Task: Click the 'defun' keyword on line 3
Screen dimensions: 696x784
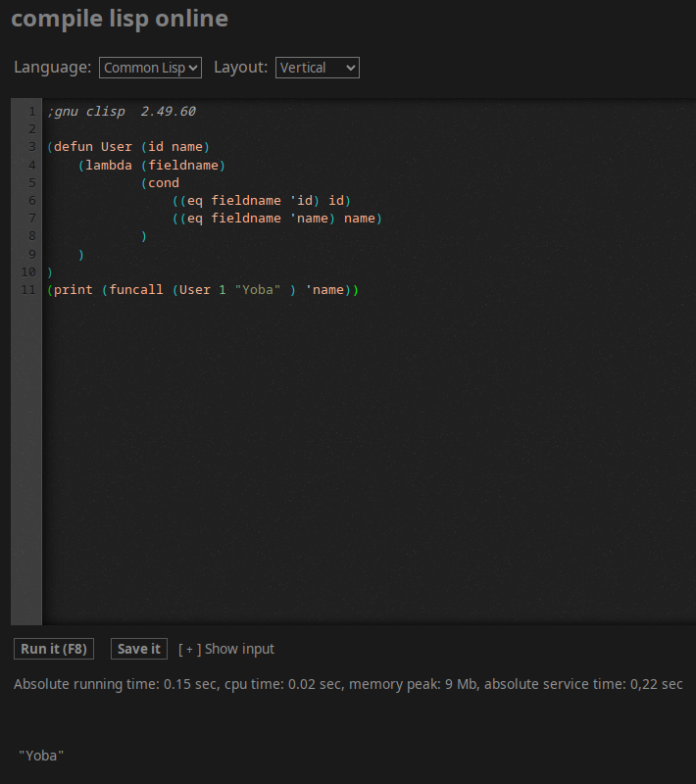Action: 73,147
